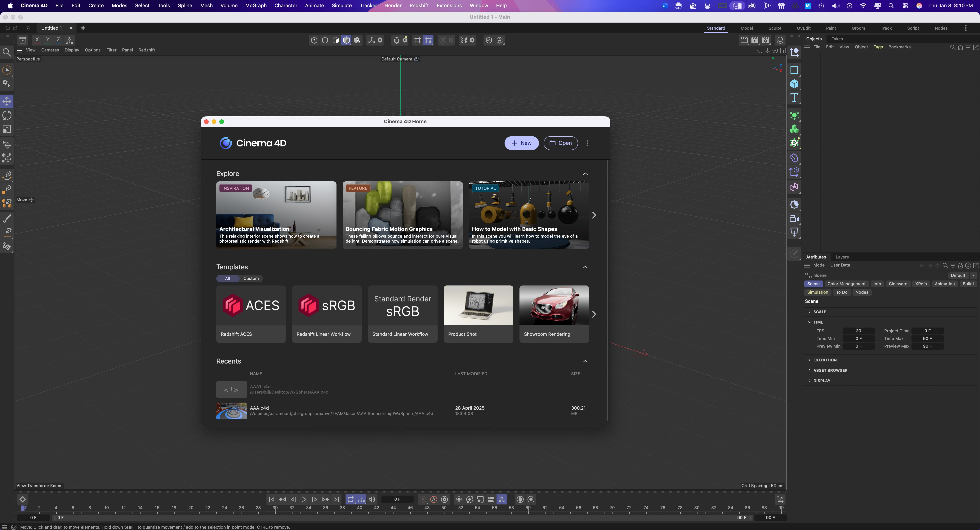This screenshot has width=980, height=530.
Task: Collapse the TIME group in Attributes
Action: 810,322
